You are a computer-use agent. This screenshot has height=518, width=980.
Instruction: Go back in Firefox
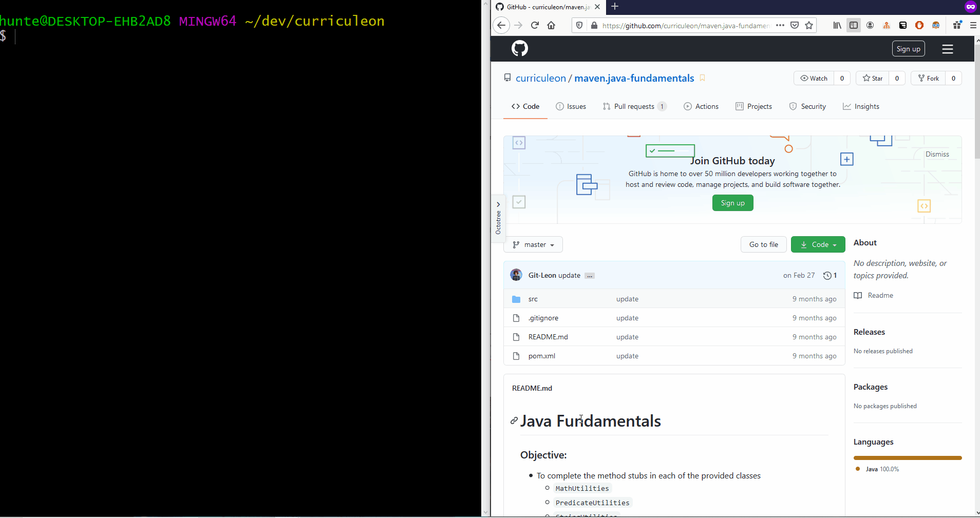coord(501,25)
